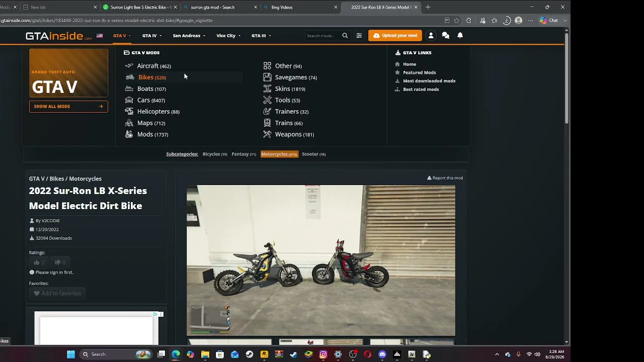Click the Savegames floppy disk icon

pyautogui.click(x=267, y=77)
